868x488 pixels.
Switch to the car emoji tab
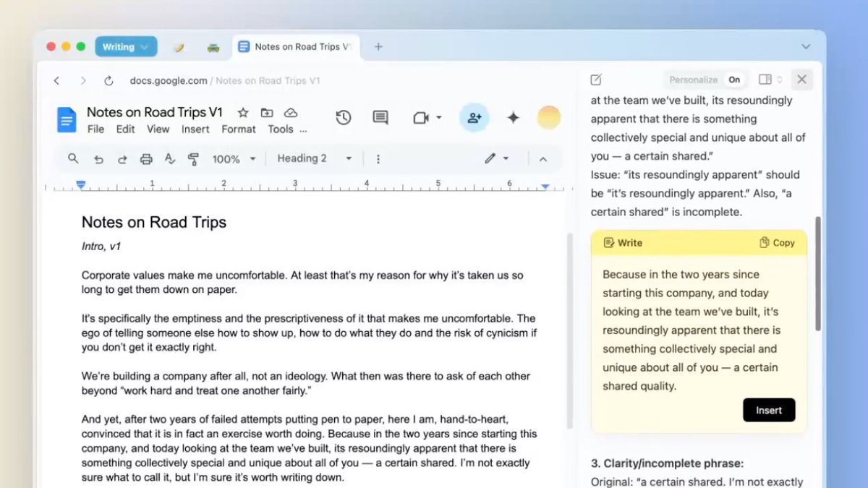pos(213,47)
